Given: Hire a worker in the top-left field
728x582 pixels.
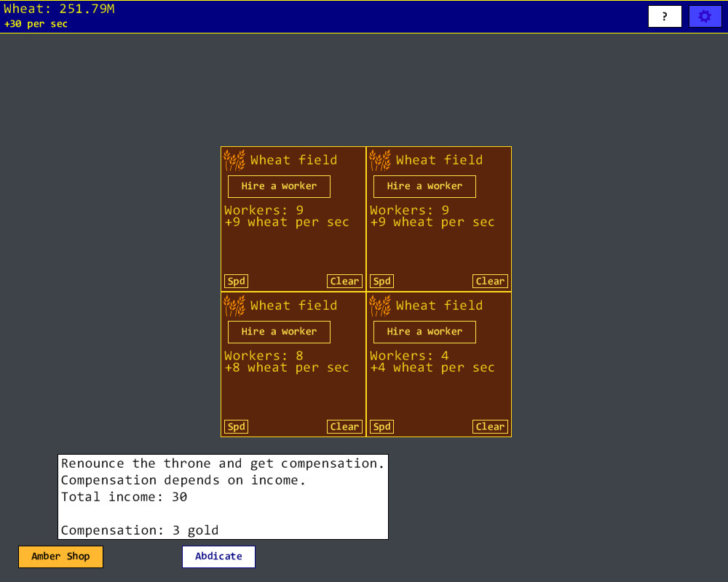Looking at the screenshot, I should 278,186.
